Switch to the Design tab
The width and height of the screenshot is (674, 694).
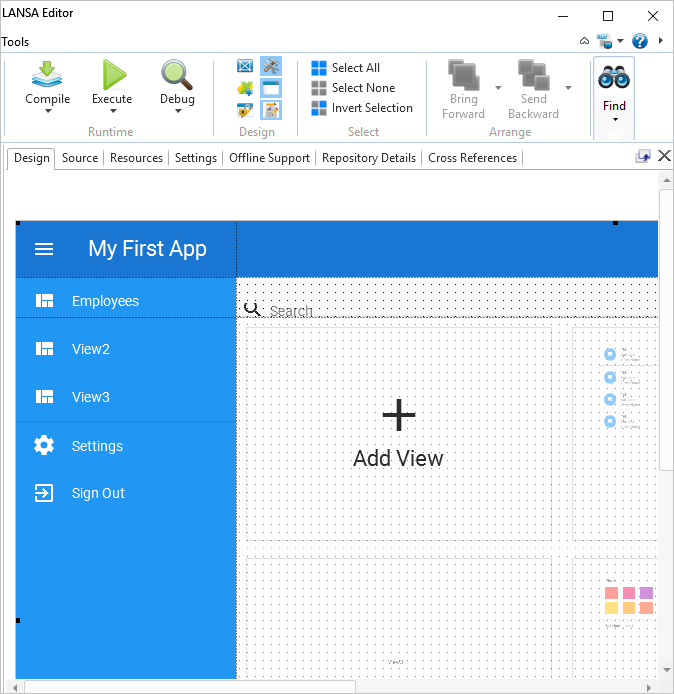[31, 158]
